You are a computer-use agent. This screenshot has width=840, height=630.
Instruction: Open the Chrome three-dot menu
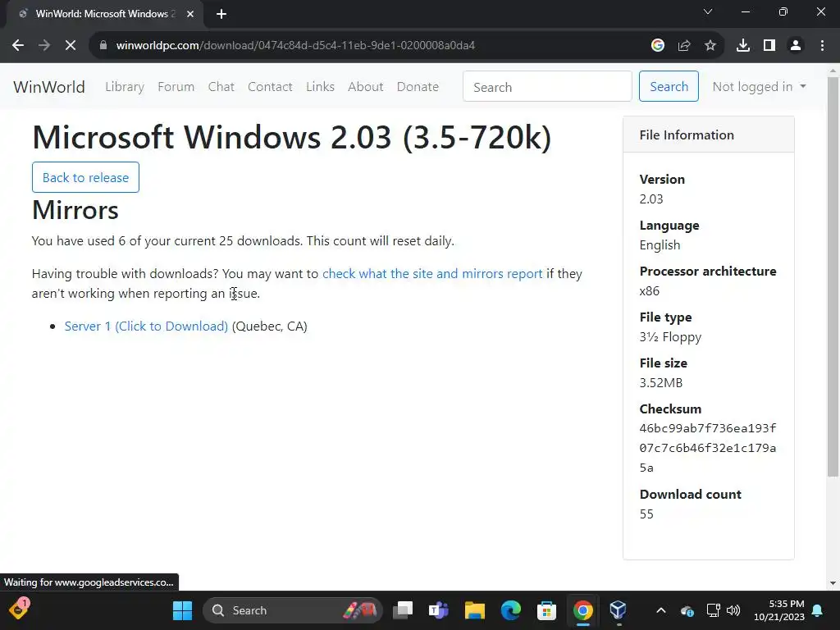point(822,46)
